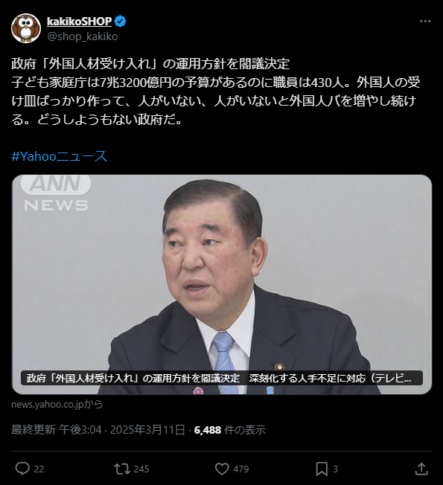Click the 午後3:04 · 2025年3月11日 timestamp

click(122, 430)
